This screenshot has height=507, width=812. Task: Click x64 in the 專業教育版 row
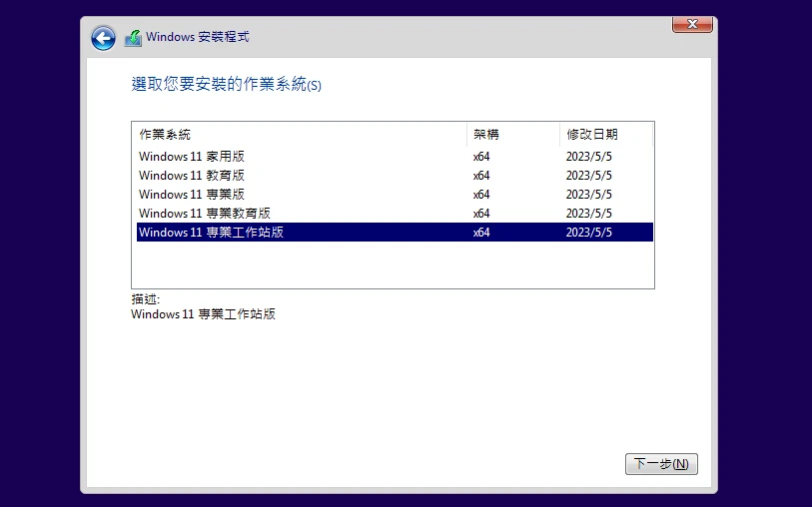click(481, 214)
